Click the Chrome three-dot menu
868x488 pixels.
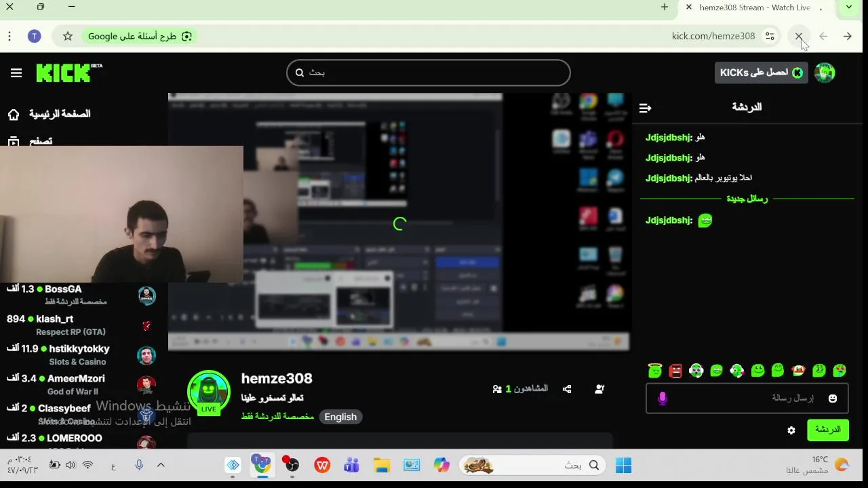tap(9, 37)
